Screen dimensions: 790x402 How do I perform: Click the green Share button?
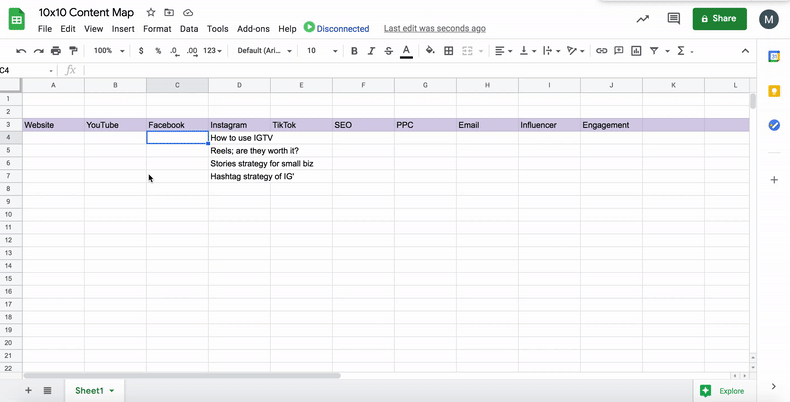pyautogui.click(x=719, y=19)
